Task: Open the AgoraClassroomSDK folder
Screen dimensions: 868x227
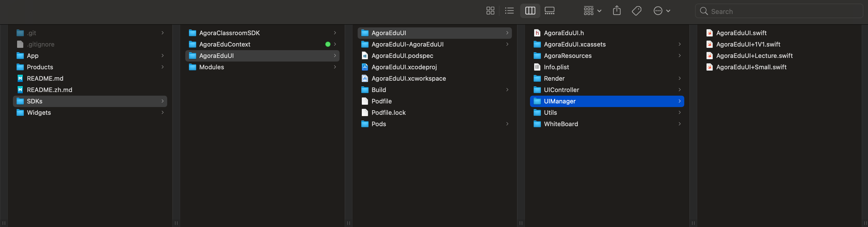Action: pyautogui.click(x=262, y=33)
